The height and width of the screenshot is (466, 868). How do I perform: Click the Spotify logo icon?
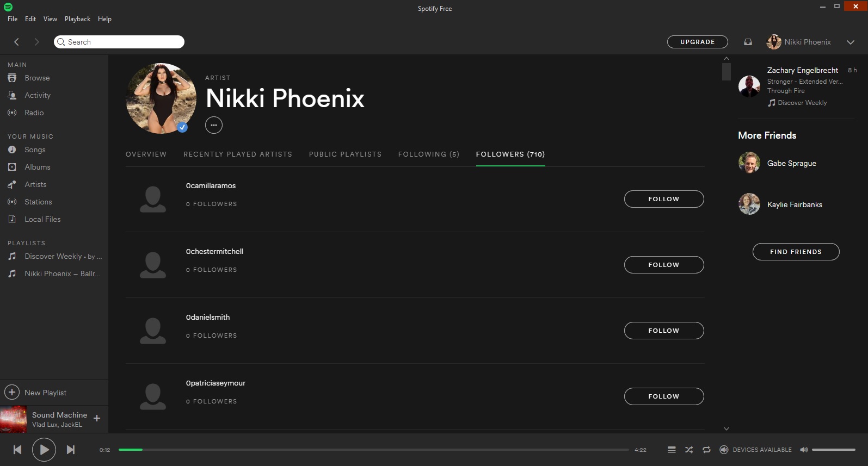(x=8, y=7)
